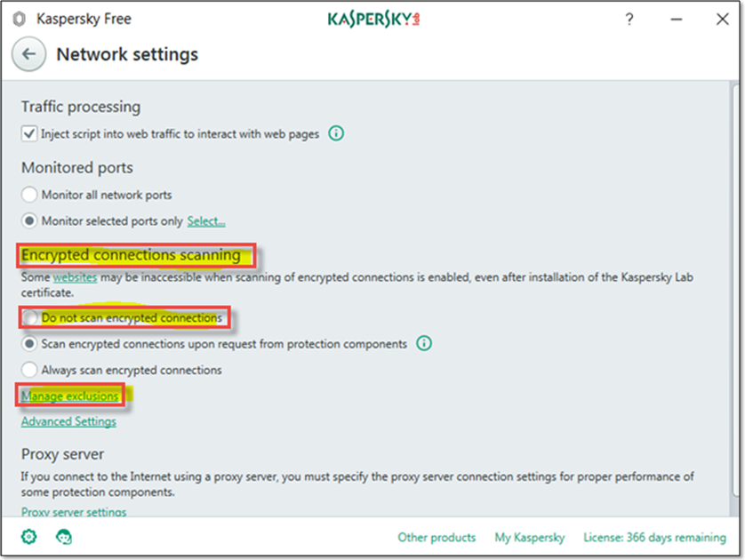Open settings via the gear icon
Screen dimensions: 745x560
(x=29, y=537)
